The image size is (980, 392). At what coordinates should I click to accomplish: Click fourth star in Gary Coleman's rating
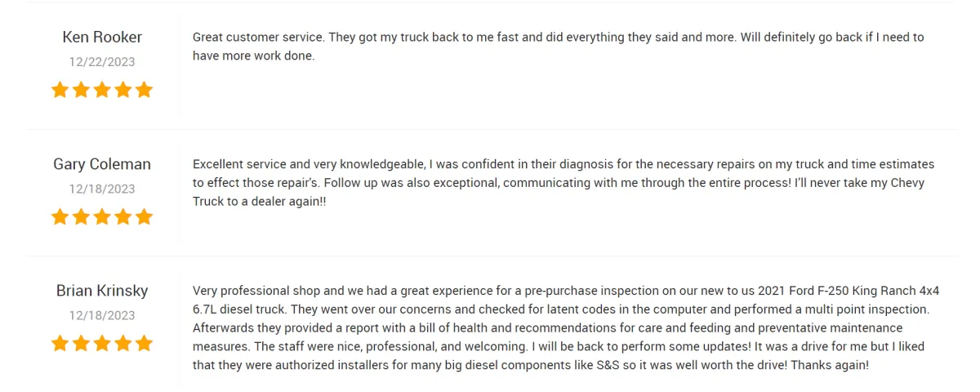(x=123, y=216)
